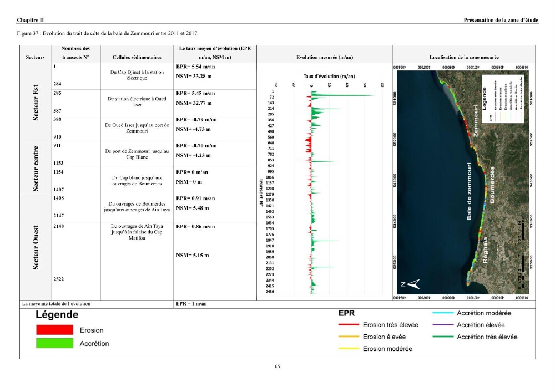Select the value EPR= -0.79 m/an
Screen dimensions: 555x392
point(196,119)
